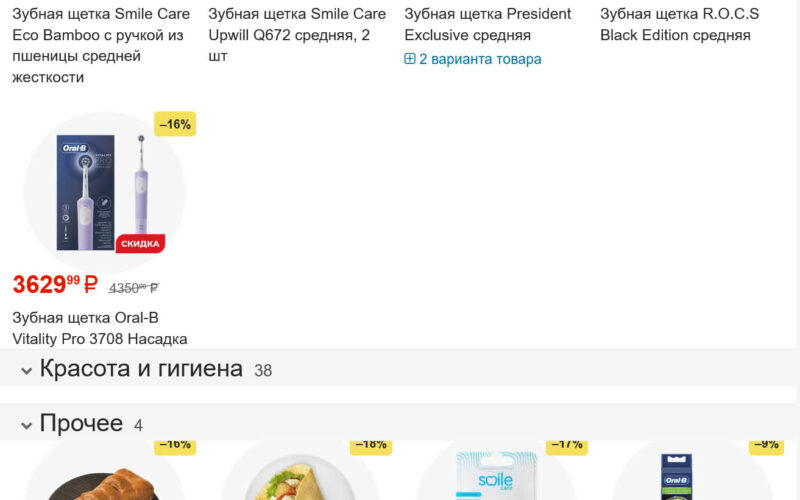800x500 pixels.
Task: Click the 3629.99 ₽ red price
Action: (x=55, y=285)
